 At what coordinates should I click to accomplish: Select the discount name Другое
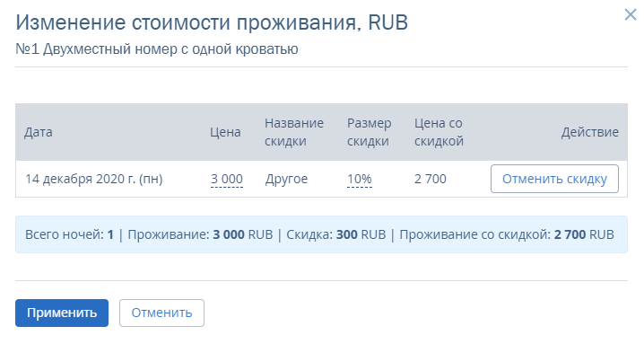click(x=286, y=179)
